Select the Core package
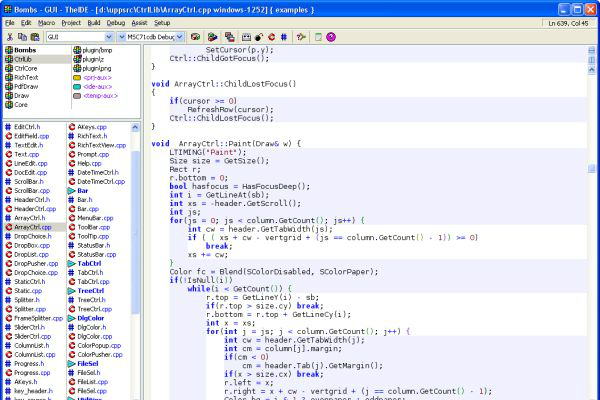The height and width of the screenshot is (400, 600). pyautogui.click(x=21, y=105)
